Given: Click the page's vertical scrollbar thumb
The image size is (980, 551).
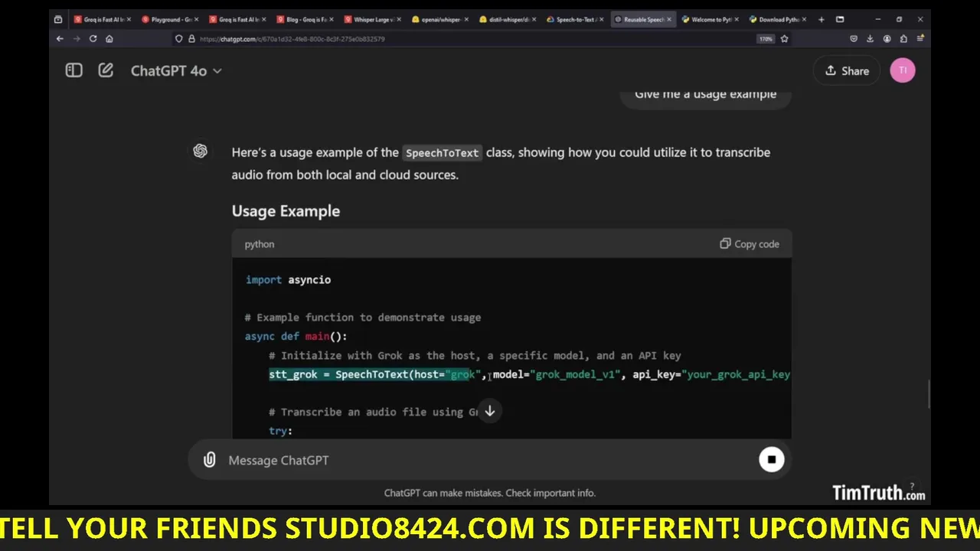Looking at the screenshot, I should click(929, 394).
